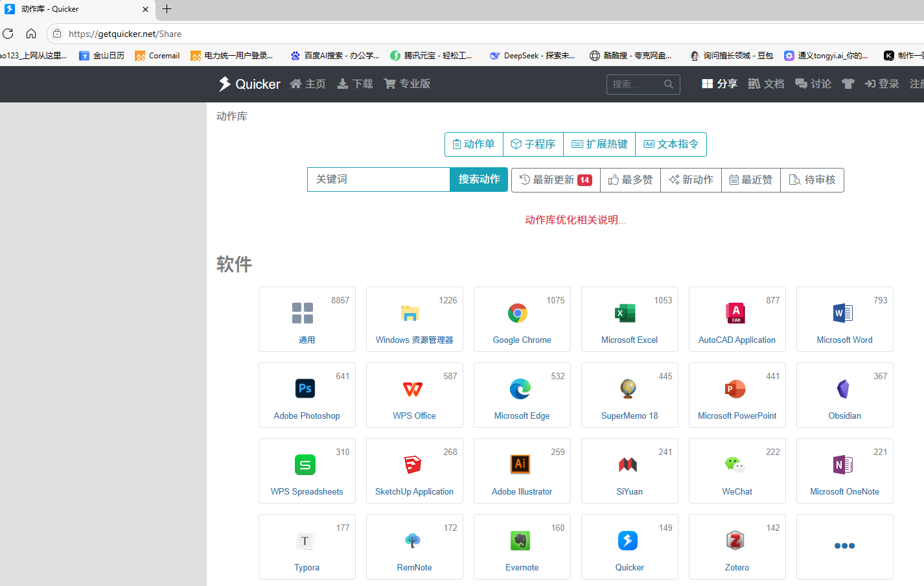
Task: Select the Microsoft PowerPoint icon
Action: point(735,389)
